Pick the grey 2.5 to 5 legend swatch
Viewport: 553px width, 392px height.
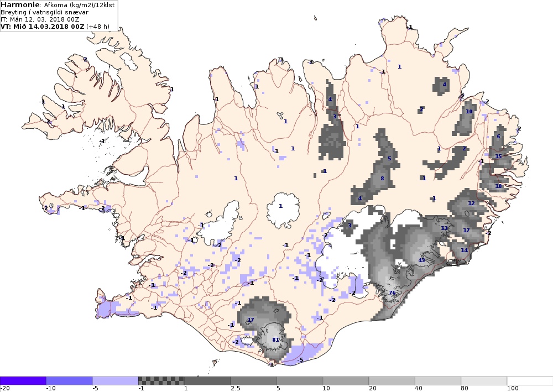point(254,381)
